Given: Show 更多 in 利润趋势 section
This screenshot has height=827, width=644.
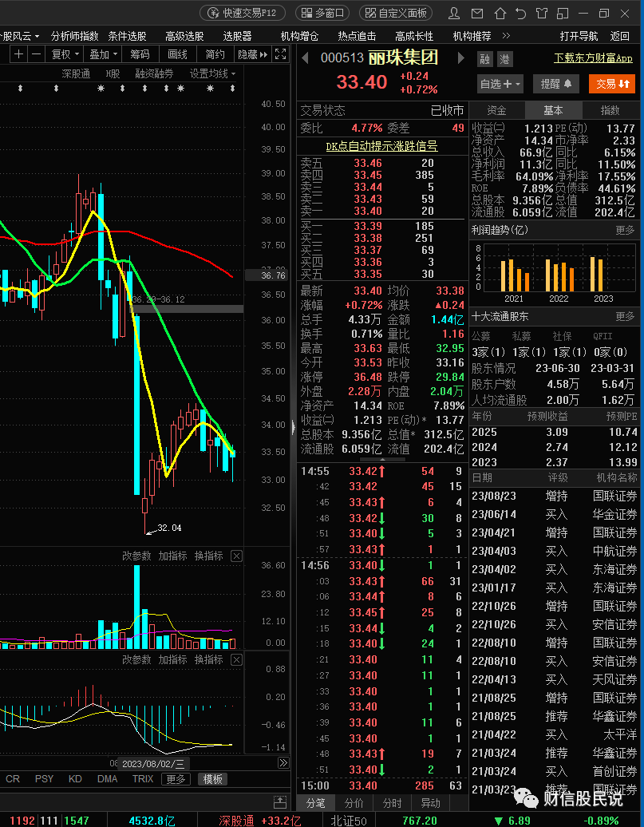Looking at the screenshot, I should [625, 230].
